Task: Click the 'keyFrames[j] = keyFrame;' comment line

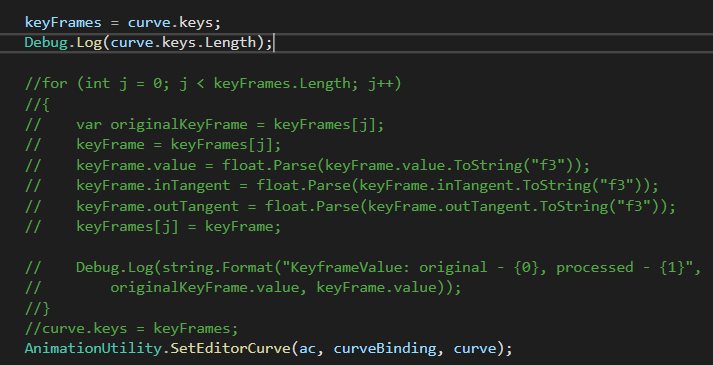Action: (x=153, y=226)
